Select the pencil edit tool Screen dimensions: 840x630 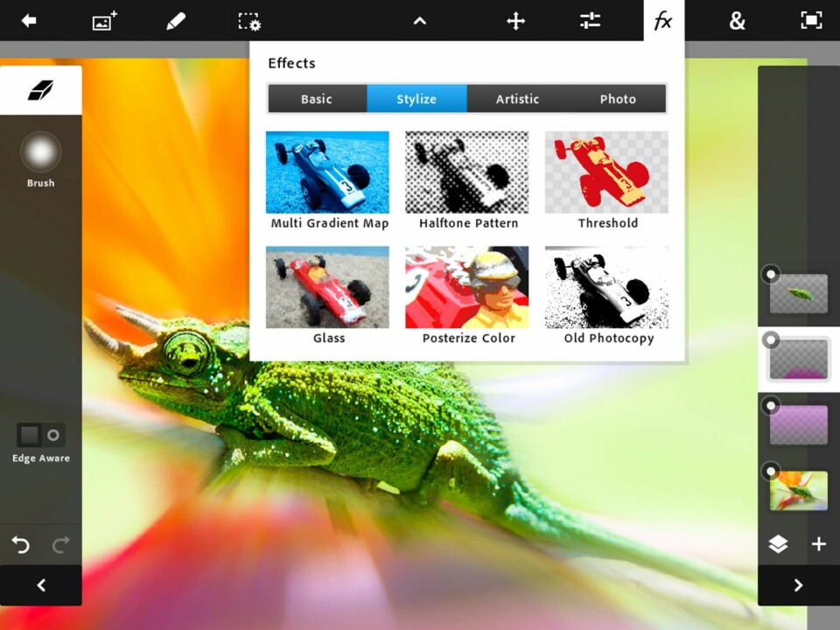coord(176,20)
